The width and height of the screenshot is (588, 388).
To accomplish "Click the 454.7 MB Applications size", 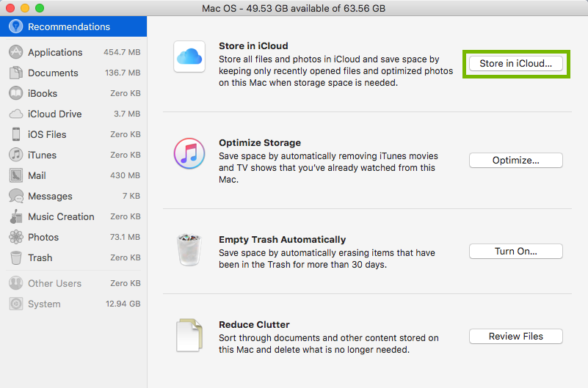I will (122, 52).
